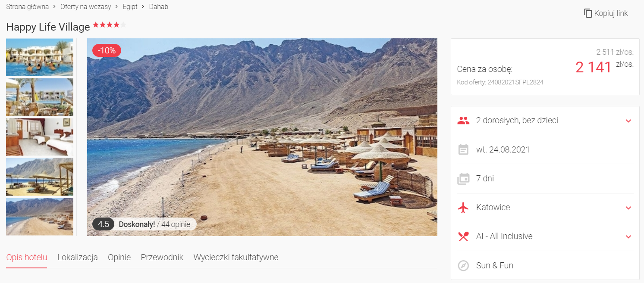Click the compass icon beside Sun & Fun
Image resolution: width=644 pixels, height=283 pixels.
coord(463,265)
